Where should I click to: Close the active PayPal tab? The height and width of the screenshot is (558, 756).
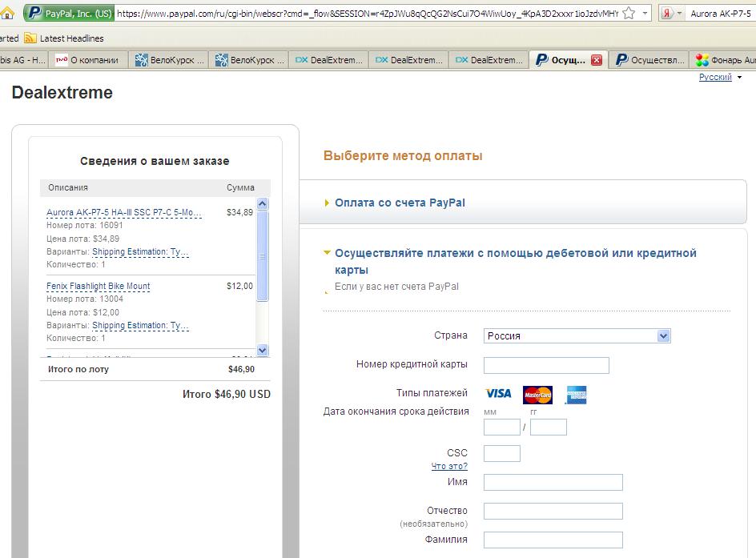coord(597,60)
